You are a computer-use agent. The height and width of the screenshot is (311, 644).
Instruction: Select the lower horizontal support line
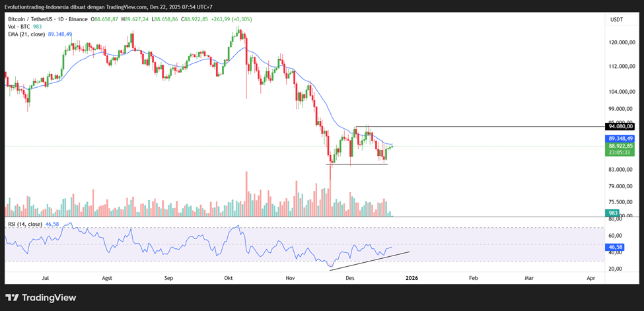(357, 164)
